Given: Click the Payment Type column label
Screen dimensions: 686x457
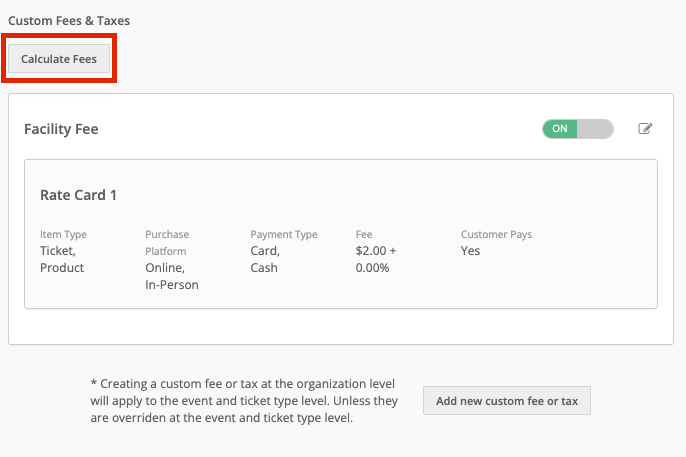Looking at the screenshot, I should pyautogui.click(x=284, y=234).
